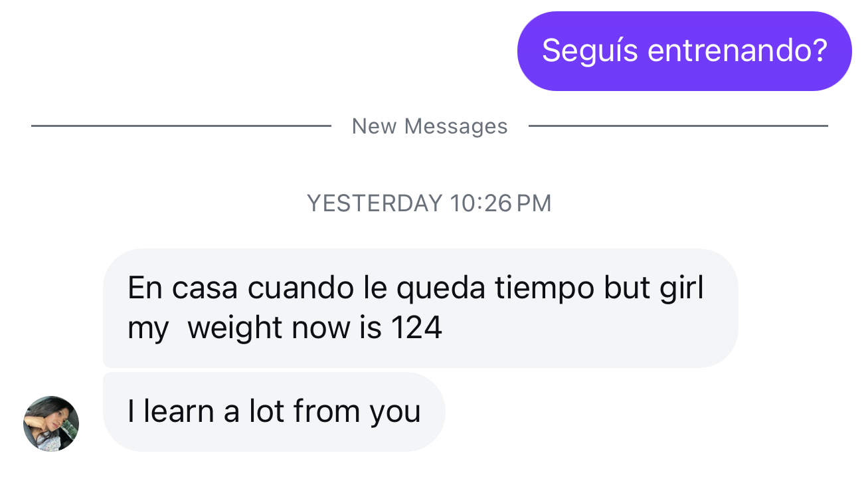Click the "New Messages" divider label
Image resolution: width=868 pixels, height=483 pixels.
(x=430, y=126)
